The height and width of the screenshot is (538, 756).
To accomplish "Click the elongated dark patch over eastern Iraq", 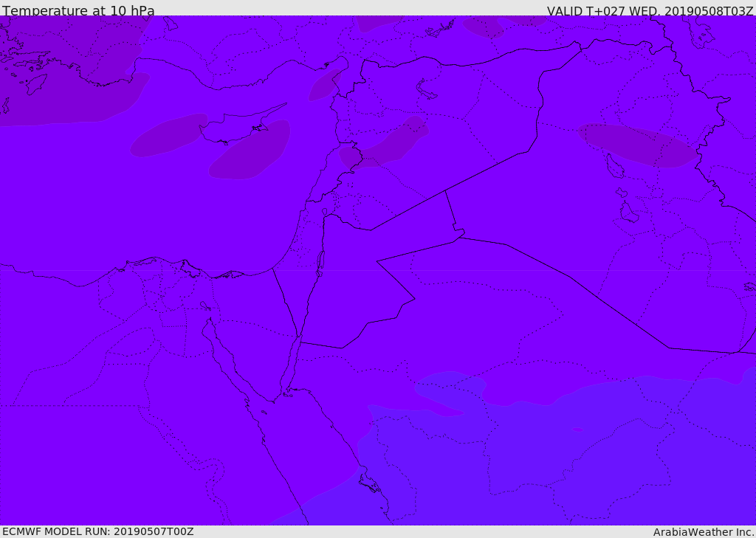I will click(x=637, y=145).
